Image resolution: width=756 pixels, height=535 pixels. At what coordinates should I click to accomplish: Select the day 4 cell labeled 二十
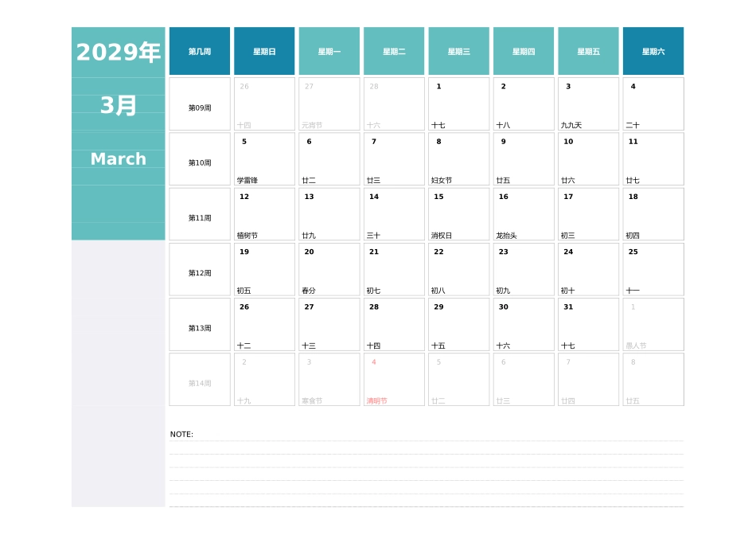[653, 104]
